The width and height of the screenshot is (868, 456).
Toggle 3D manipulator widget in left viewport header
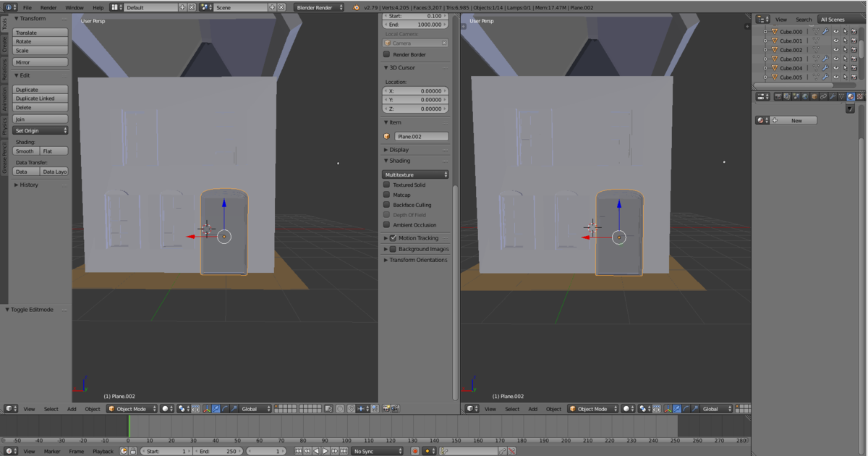208,409
